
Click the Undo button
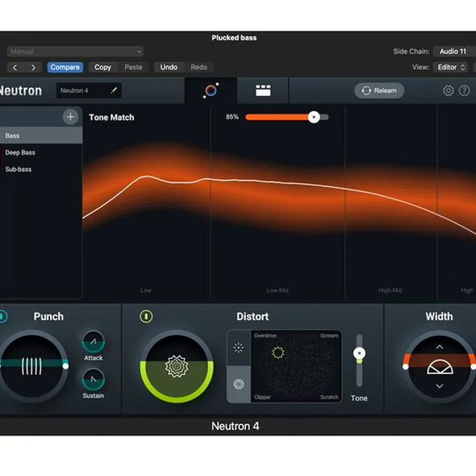[169, 67]
